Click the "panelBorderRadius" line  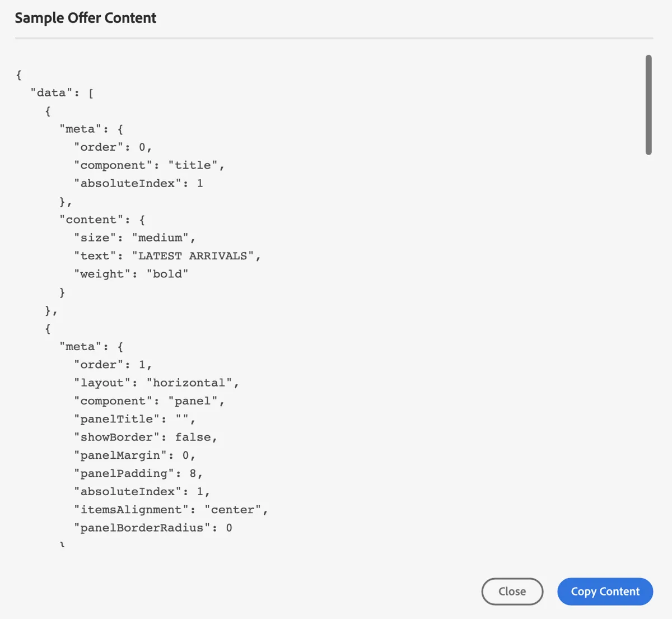point(153,528)
